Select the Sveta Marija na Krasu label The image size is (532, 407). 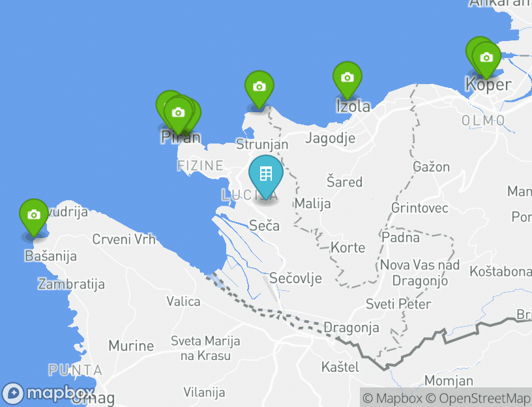pos(205,348)
